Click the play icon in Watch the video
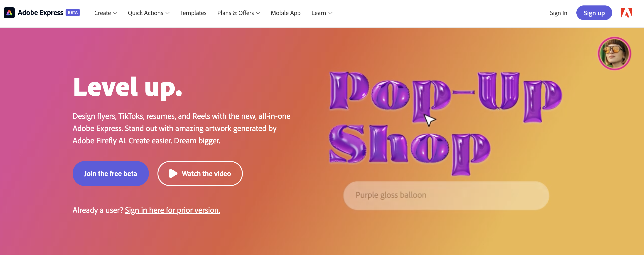This screenshot has height=268, width=644. point(173,174)
